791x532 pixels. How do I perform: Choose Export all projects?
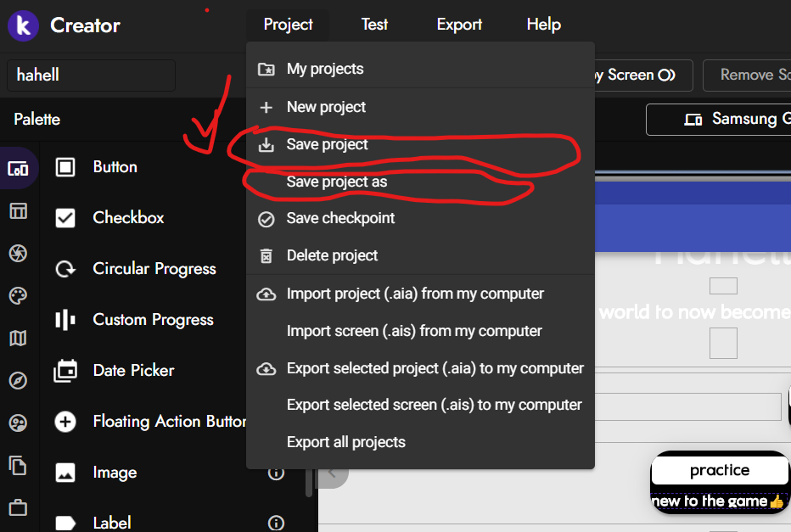(420, 442)
